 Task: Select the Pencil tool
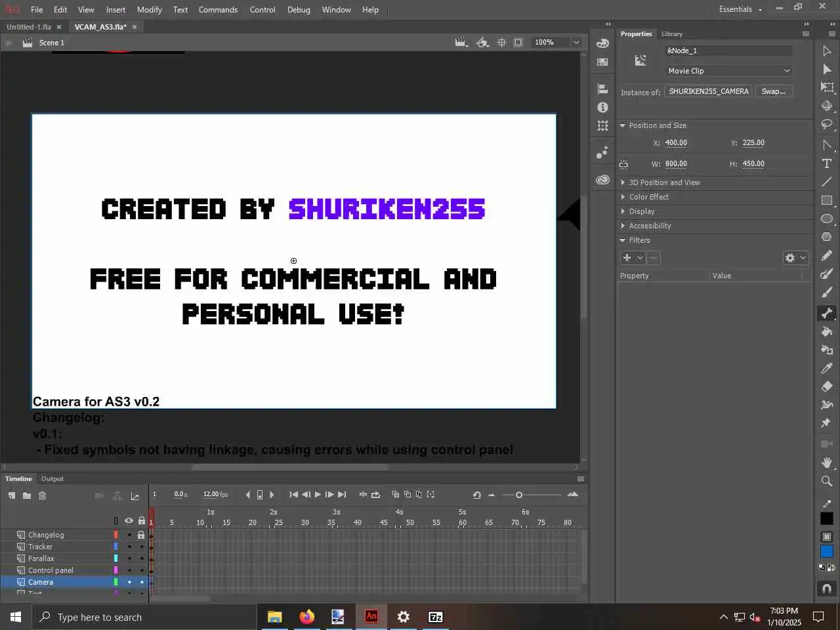827,255
